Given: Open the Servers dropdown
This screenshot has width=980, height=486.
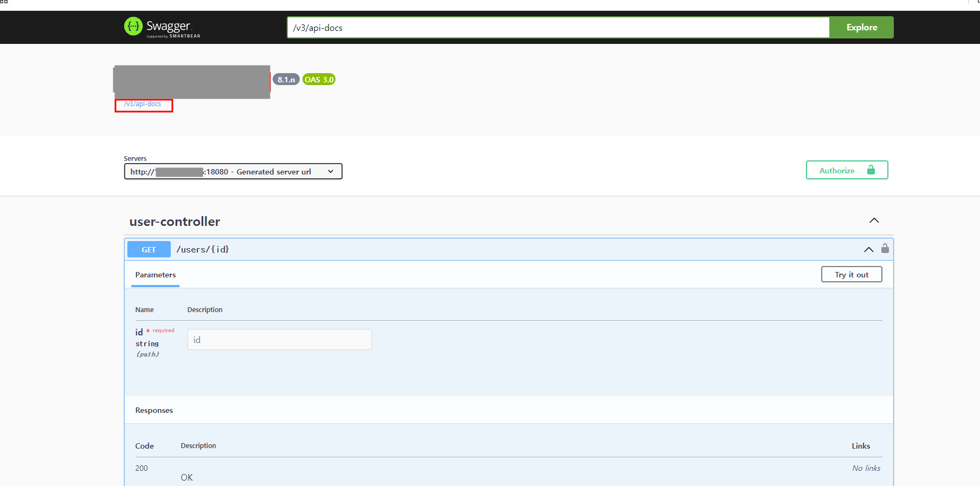Looking at the screenshot, I should [x=233, y=171].
